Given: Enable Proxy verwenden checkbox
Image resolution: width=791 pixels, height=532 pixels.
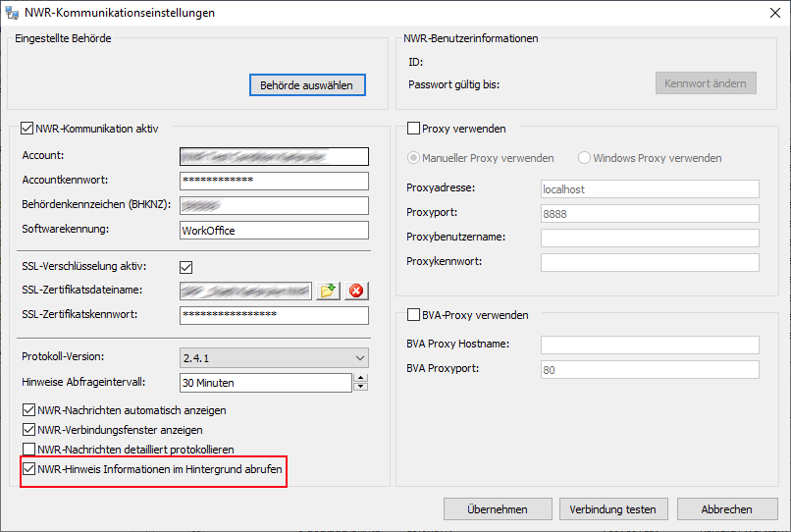Looking at the screenshot, I should [x=413, y=129].
